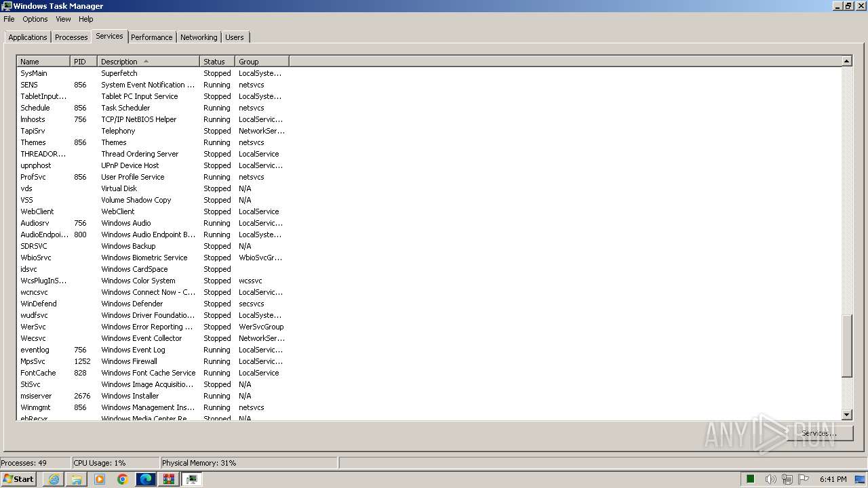Switch to the Networking tab
Image resolution: width=868 pixels, height=488 pixels.
(x=199, y=37)
